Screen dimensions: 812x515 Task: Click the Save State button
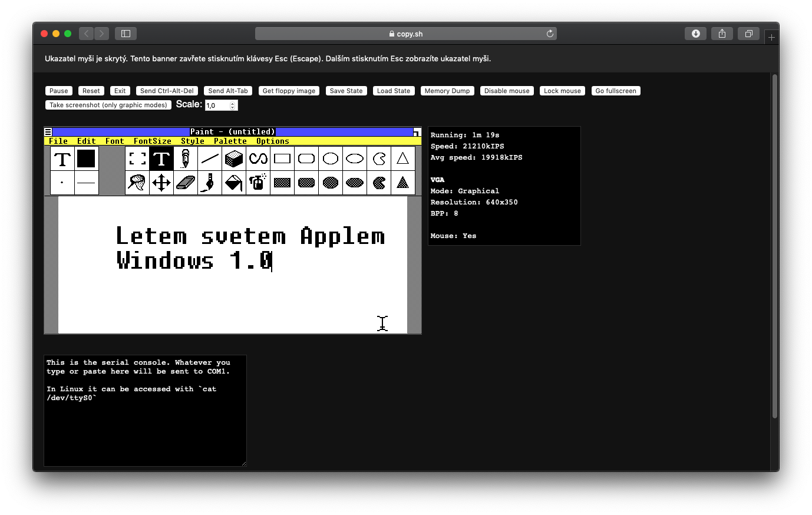tap(346, 91)
